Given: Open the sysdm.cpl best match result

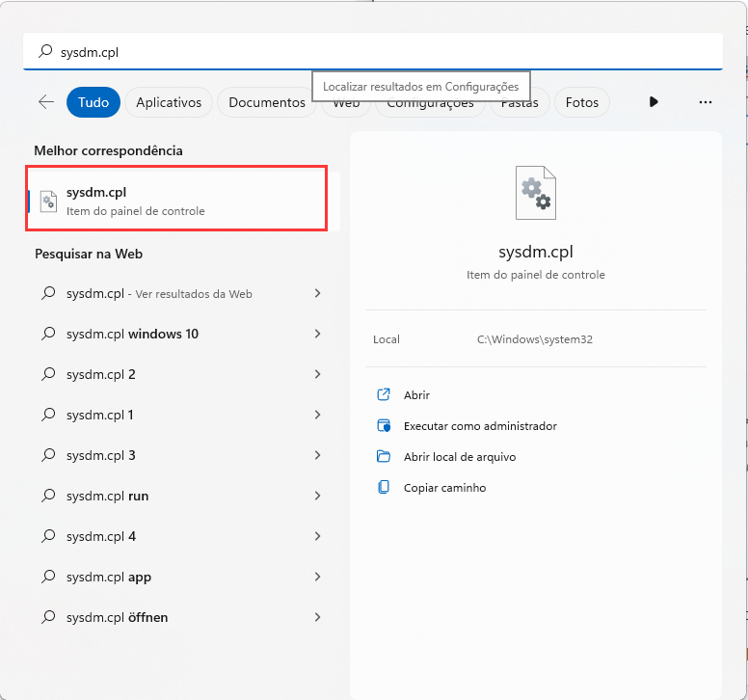Looking at the screenshot, I should click(x=184, y=202).
